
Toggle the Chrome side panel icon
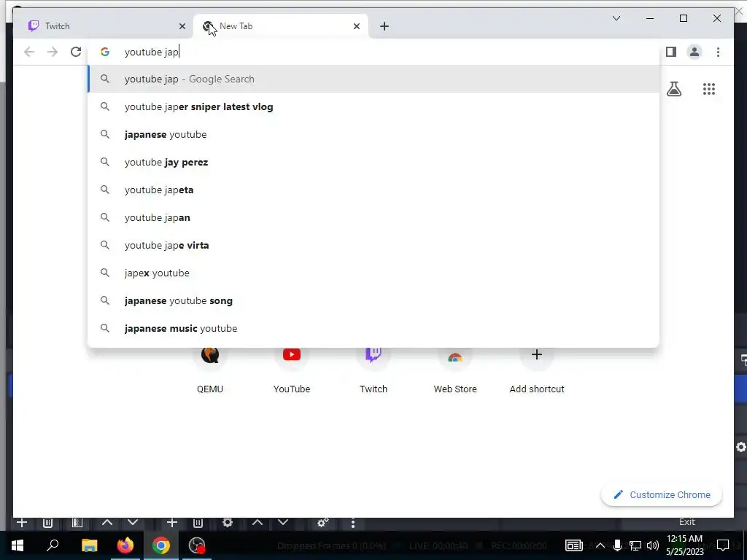(x=671, y=52)
